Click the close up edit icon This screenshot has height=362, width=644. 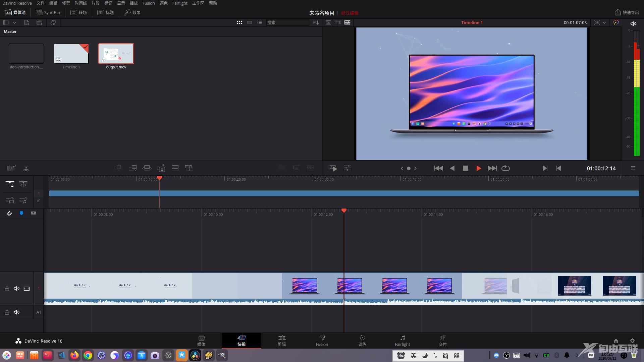pyautogui.click(x=161, y=168)
